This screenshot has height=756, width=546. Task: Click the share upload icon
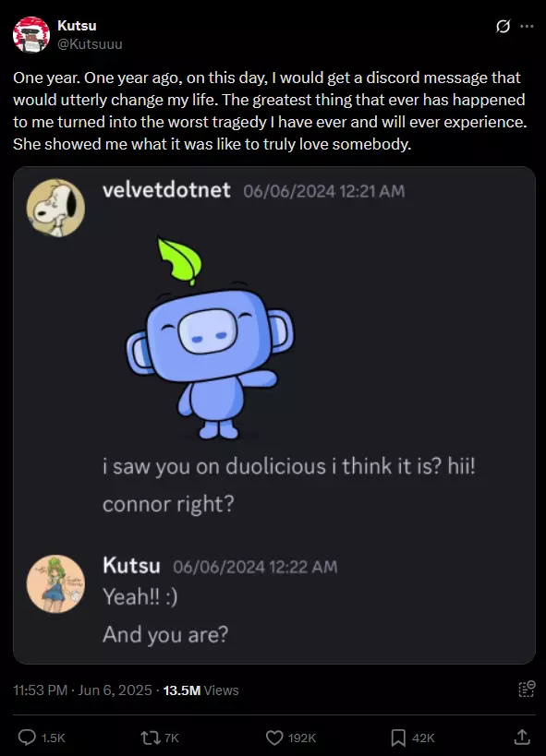(522, 737)
